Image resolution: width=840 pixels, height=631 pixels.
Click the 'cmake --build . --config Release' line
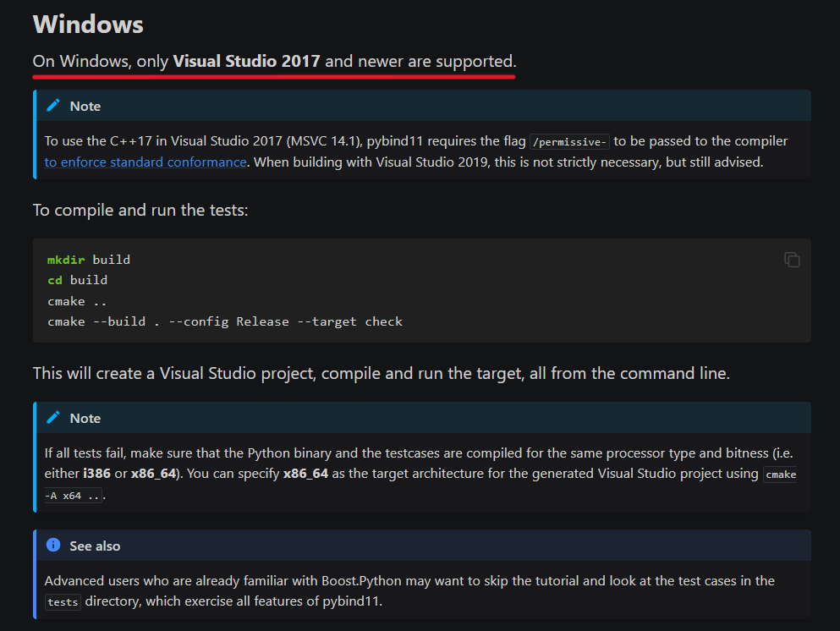click(x=225, y=322)
